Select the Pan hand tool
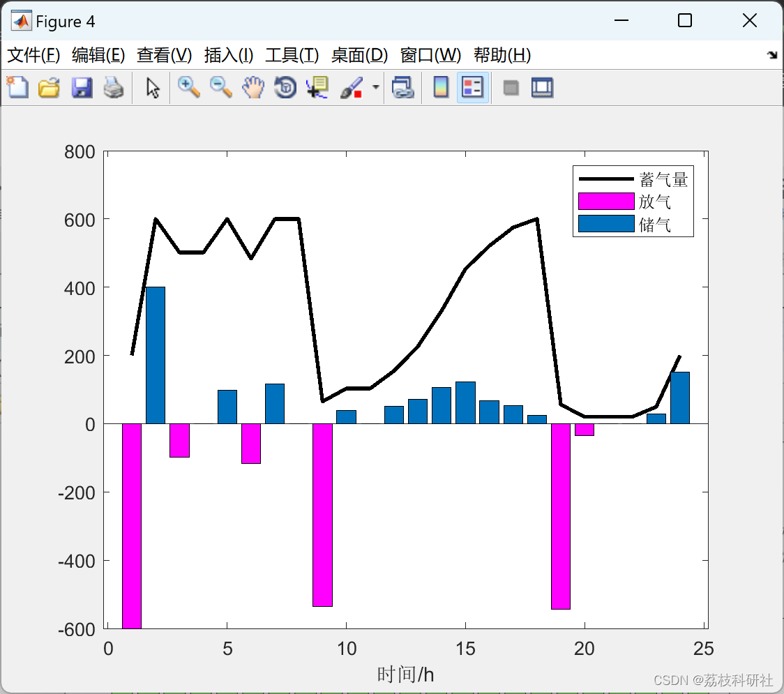 [x=253, y=87]
